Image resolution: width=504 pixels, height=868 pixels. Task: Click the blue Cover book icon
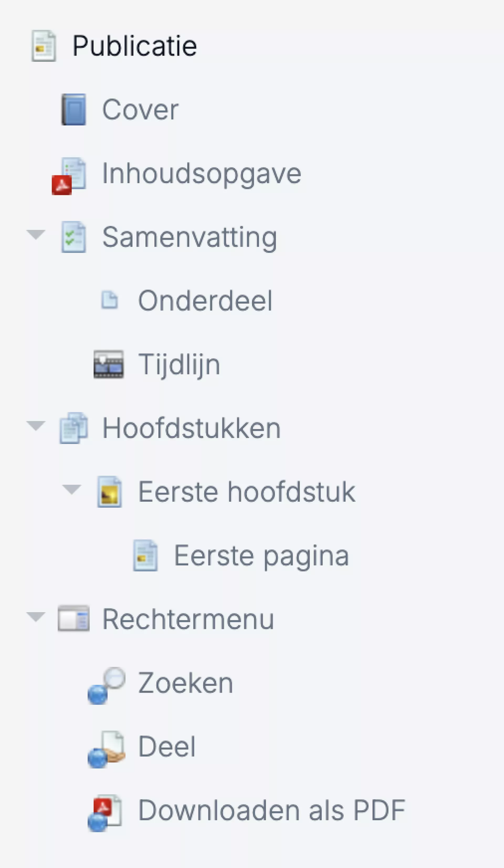(x=74, y=109)
